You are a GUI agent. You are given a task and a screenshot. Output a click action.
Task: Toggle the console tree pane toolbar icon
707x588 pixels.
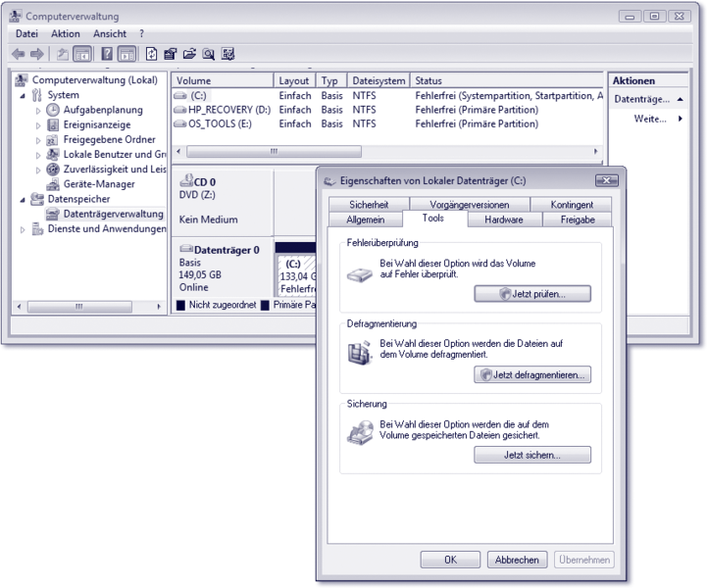(82, 55)
